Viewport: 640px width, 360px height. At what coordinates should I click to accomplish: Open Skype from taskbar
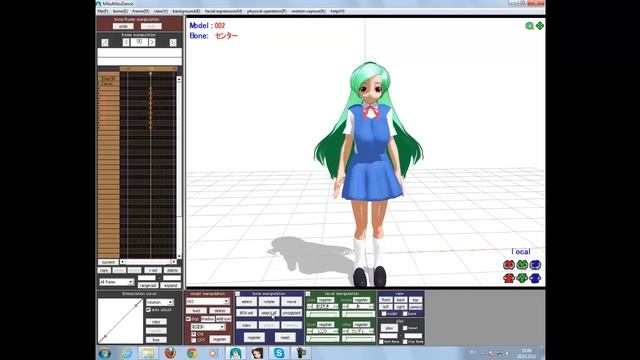pyautogui.click(x=279, y=353)
